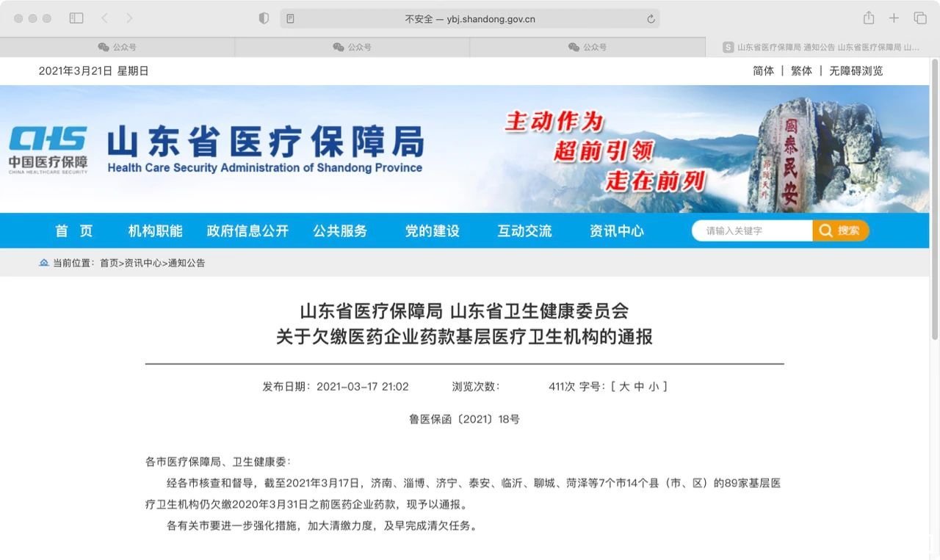Click 资讯中心 in the breadcrumb
Image resolution: width=940 pixels, height=560 pixels.
click(143, 263)
